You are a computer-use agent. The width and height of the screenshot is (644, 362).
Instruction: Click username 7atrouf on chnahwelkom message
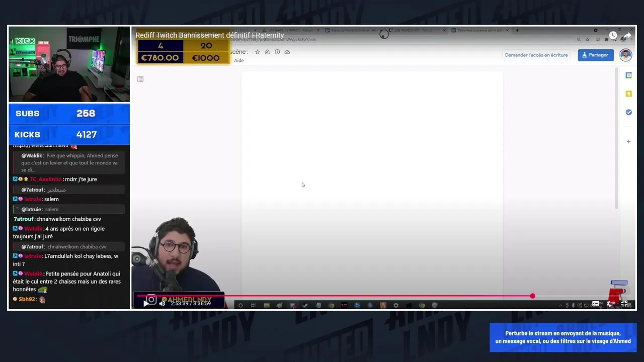[24, 219]
